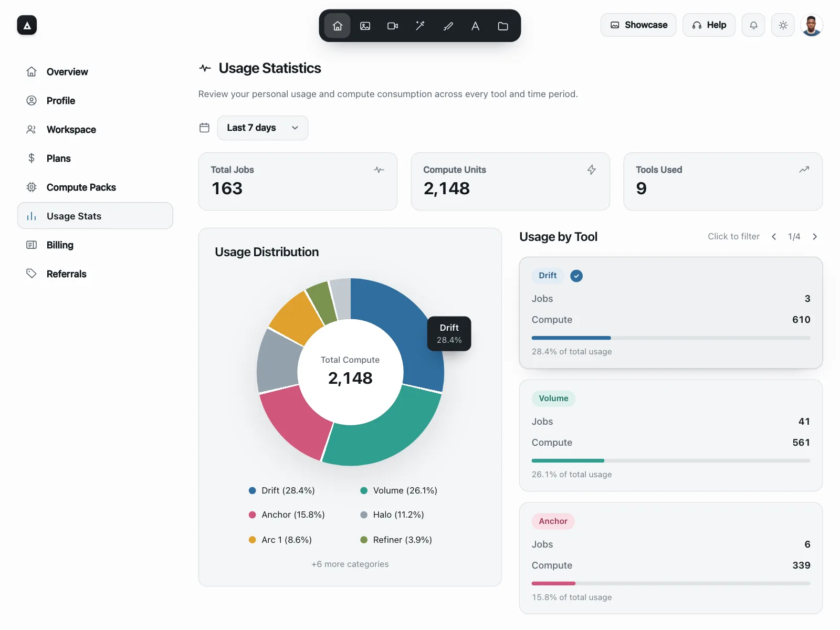Viewport: 840px width, 630px height.
Task: Click the Billing icon in sidebar
Action: coord(31,245)
